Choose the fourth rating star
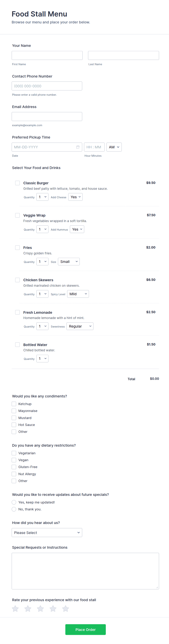 pyautogui.click(x=53, y=608)
